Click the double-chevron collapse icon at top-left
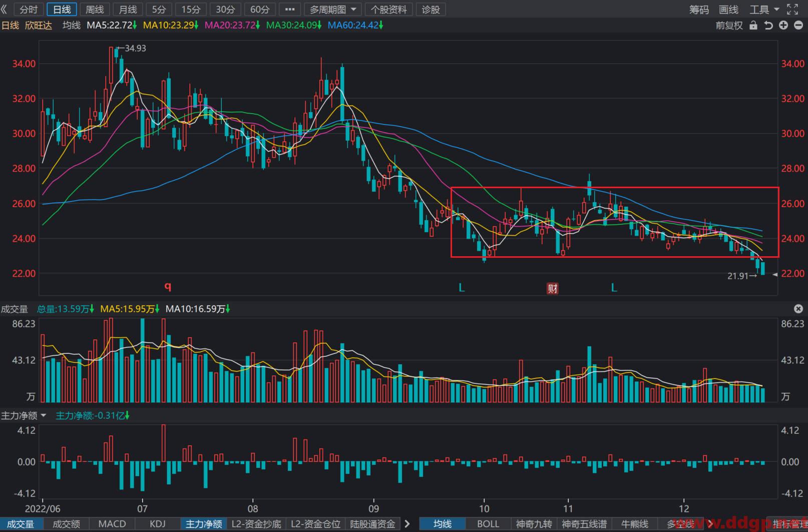The image size is (808, 532). click(x=5, y=9)
